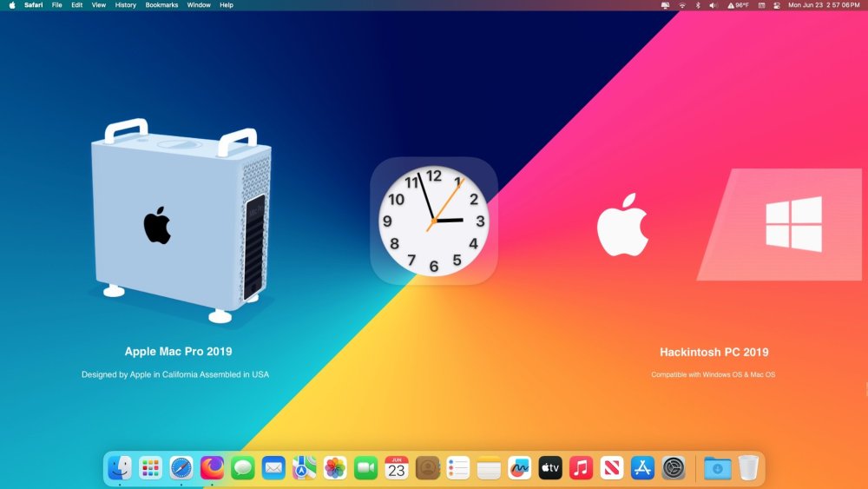Open the Downloads folder in Dock

(718, 468)
